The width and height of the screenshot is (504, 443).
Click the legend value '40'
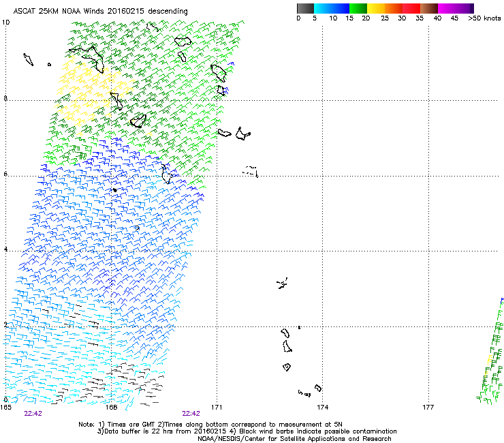point(437,18)
